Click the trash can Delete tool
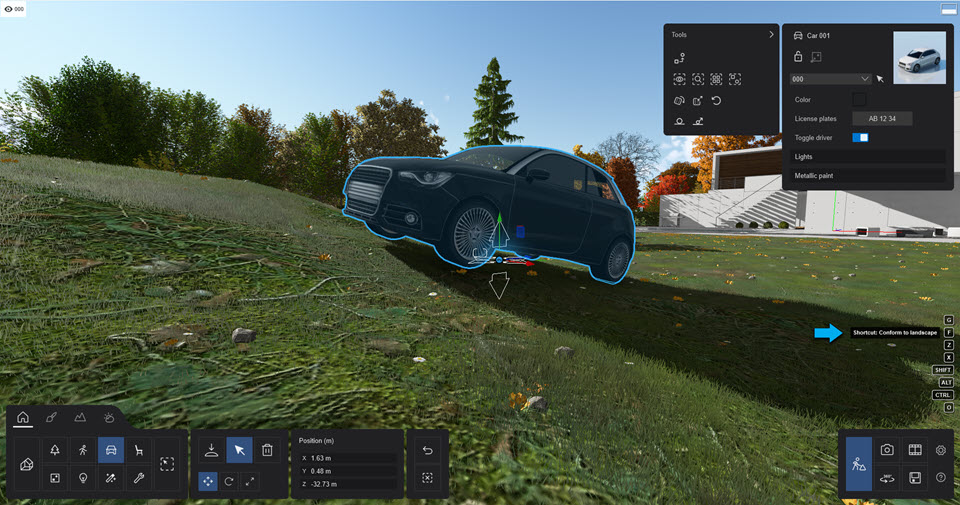Screen dimensions: 960x505 (x=267, y=451)
